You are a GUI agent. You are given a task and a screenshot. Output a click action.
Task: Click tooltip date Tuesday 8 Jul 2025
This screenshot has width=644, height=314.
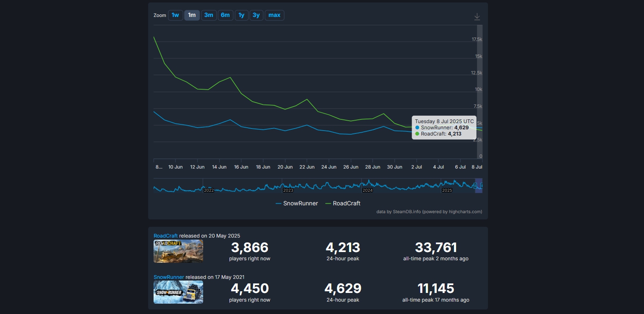click(444, 121)
